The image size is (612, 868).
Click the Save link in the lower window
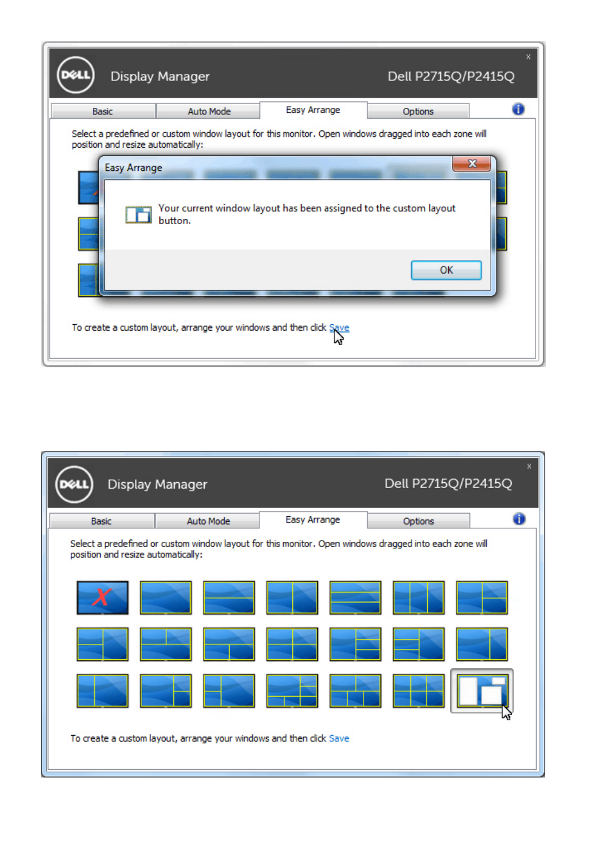[339, 738]
